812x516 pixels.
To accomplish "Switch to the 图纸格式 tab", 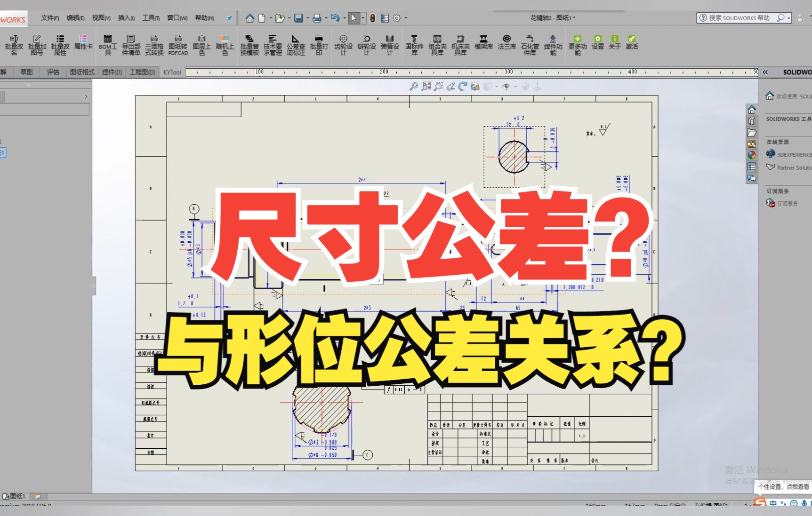I will click(82, 72).
